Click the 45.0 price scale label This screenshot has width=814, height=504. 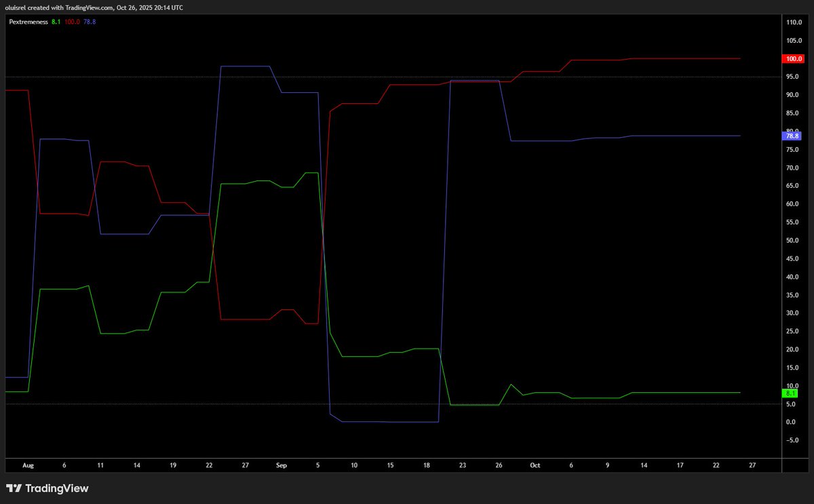(x=792, y=259)
